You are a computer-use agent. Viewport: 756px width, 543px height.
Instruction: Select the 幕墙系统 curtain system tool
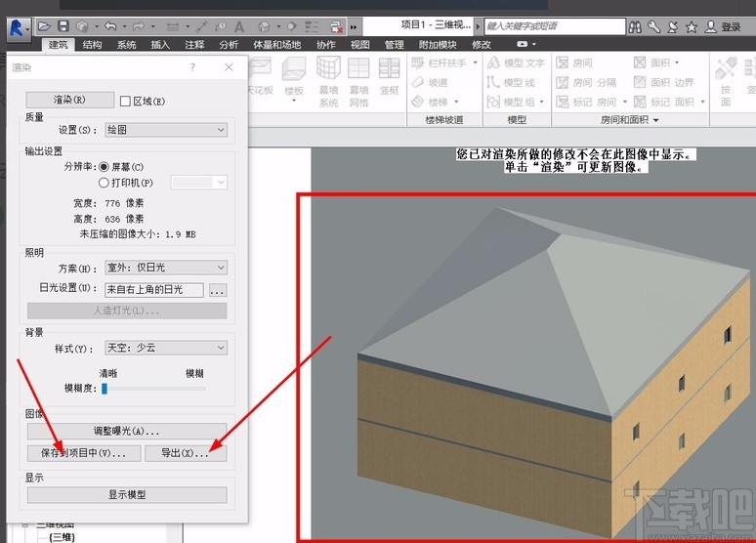point(328,81)
